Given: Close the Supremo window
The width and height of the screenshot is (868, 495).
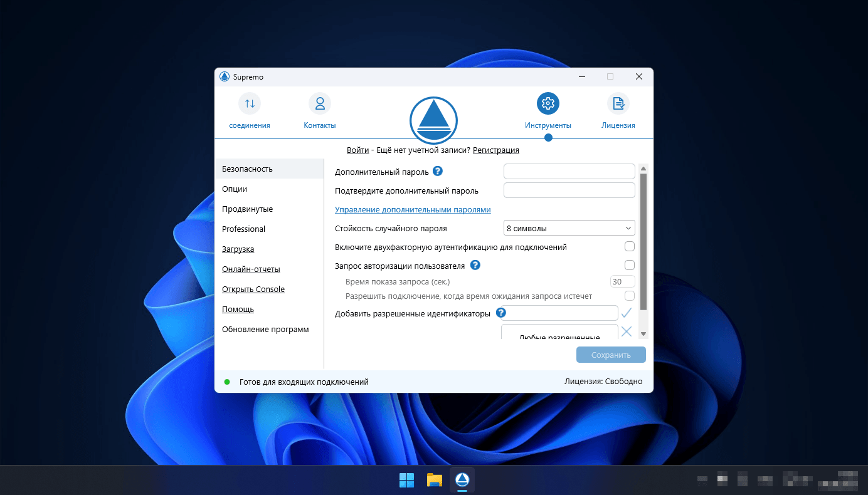Looking at the screenshot, I should [x=638, y=76].
